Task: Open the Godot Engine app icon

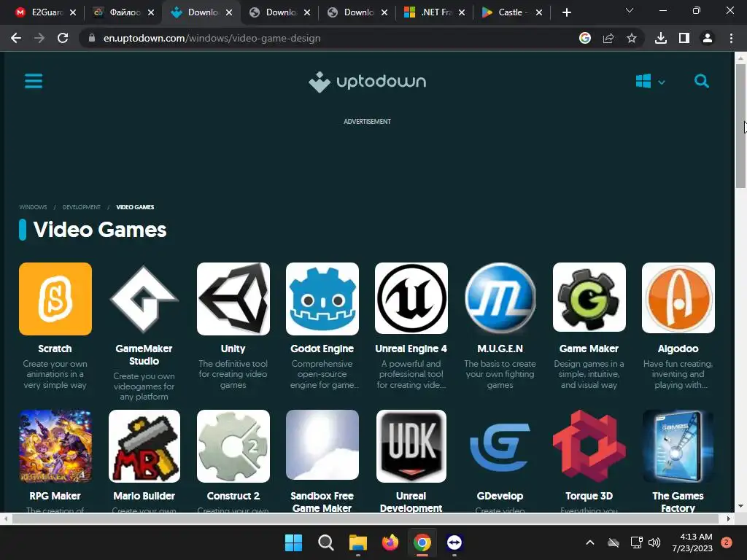Action: pos(322,298)
